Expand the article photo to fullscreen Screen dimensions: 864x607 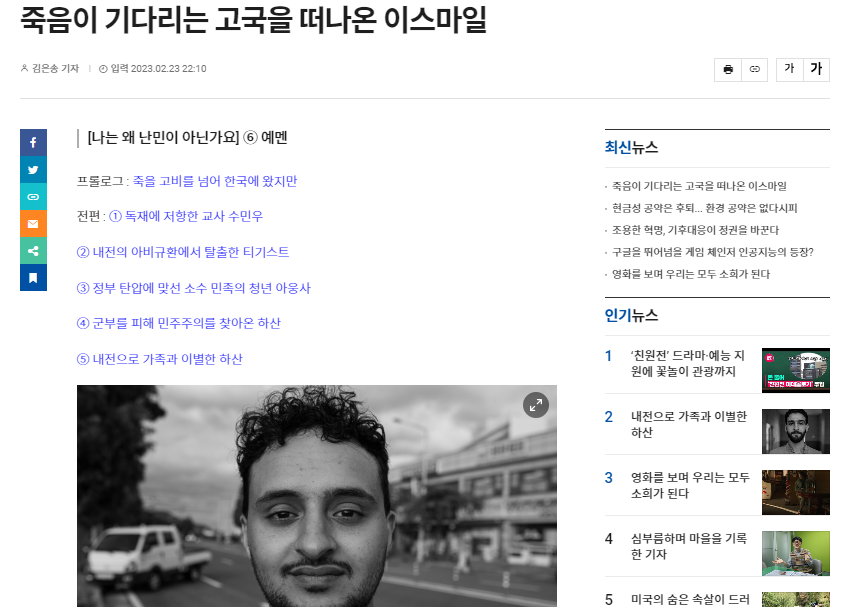pos(536,405)
